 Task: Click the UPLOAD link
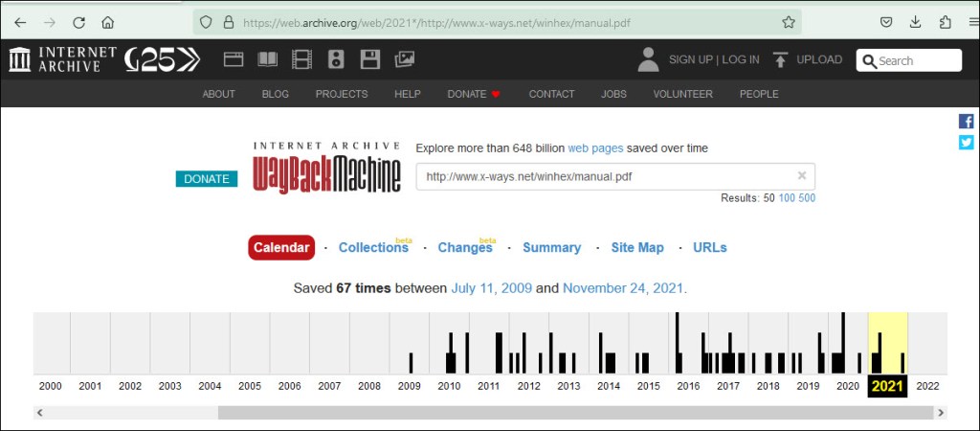(819, 59)
